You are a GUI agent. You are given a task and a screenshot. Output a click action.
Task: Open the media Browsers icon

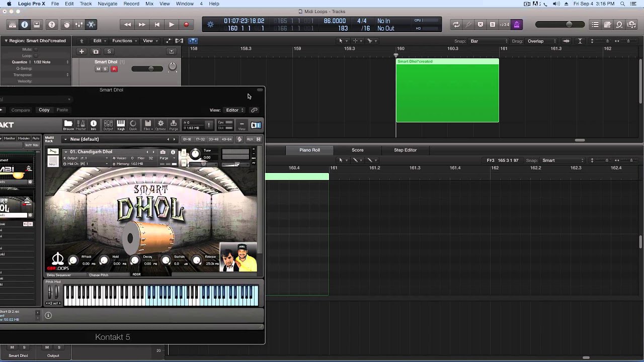[x=631, y=25]
